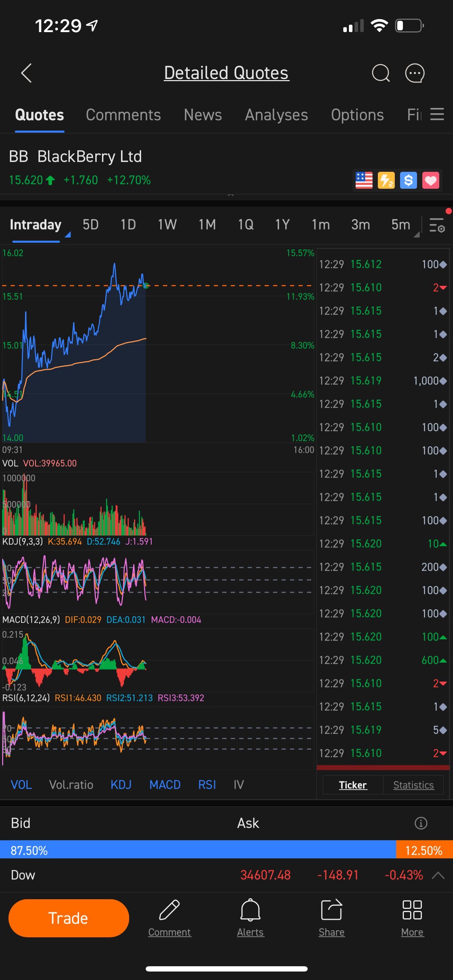Tap the intraday price chart area
Image resolution: width=453 pixels, height=980 pixels.
pyautogui.click(x=158, y=345)
